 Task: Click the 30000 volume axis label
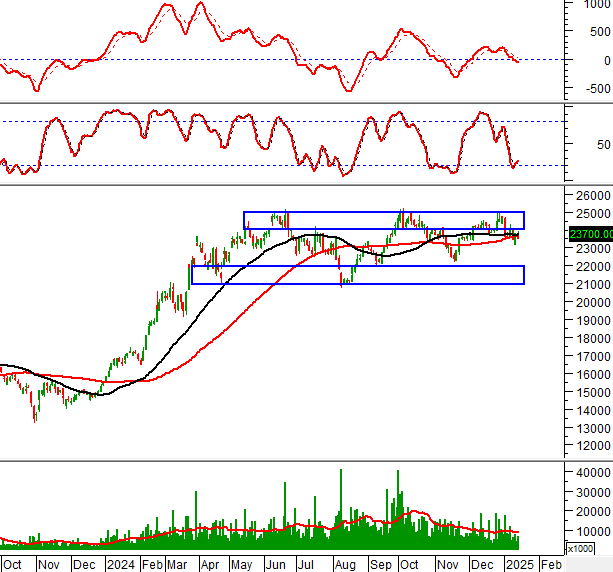[593, 493]
